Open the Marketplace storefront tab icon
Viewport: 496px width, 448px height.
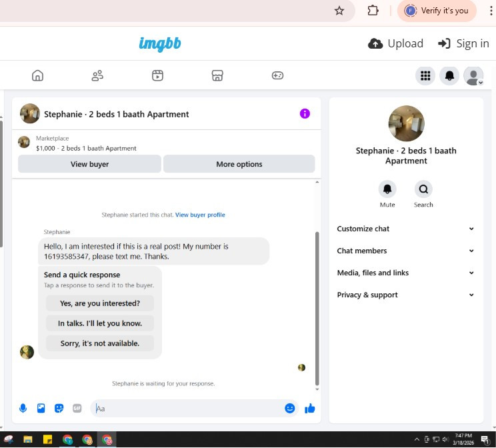point(217,75)
